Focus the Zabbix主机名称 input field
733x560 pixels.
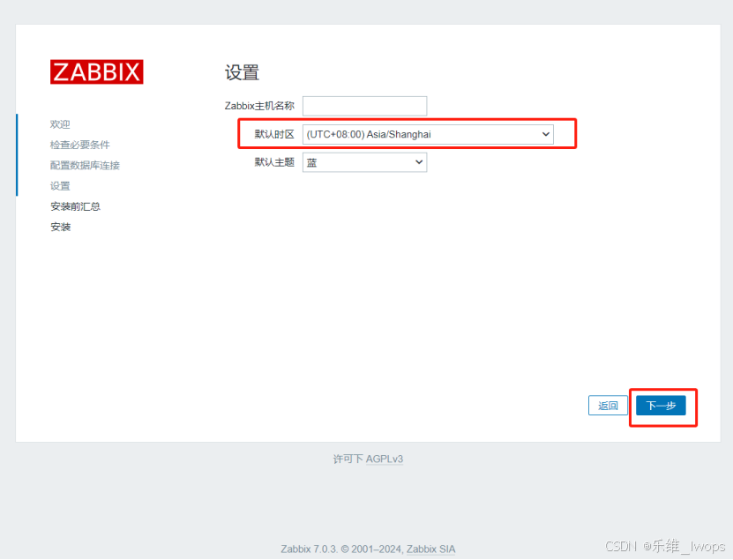pyautogui.click(x=364, y=106)
